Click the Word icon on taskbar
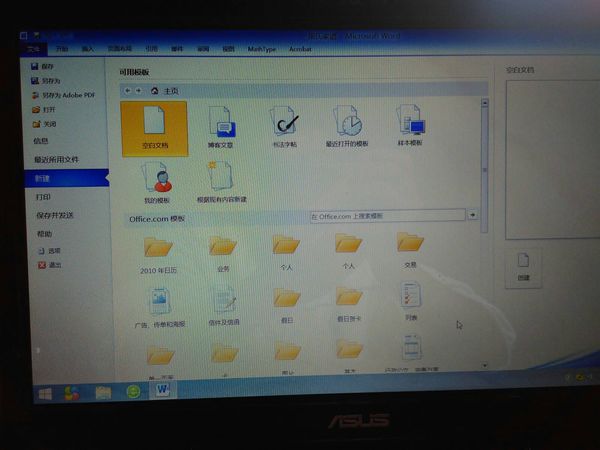Viewport: 600px width, 450px height. (163, 390)
